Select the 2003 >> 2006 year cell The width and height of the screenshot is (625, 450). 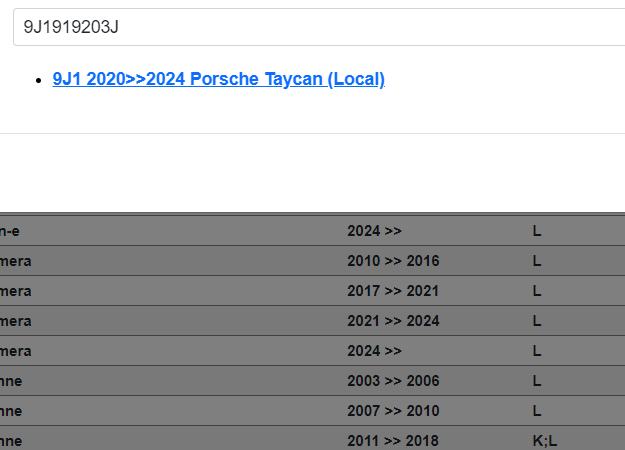393,381
